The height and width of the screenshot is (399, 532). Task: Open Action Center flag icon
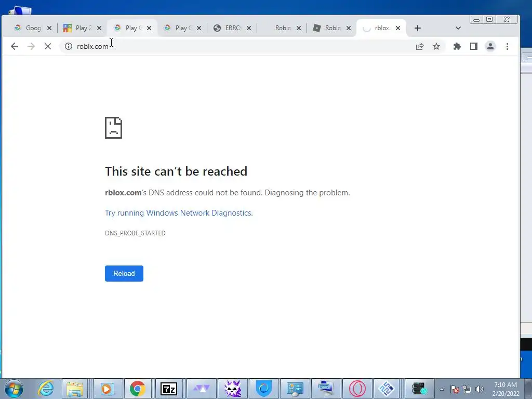455,389
